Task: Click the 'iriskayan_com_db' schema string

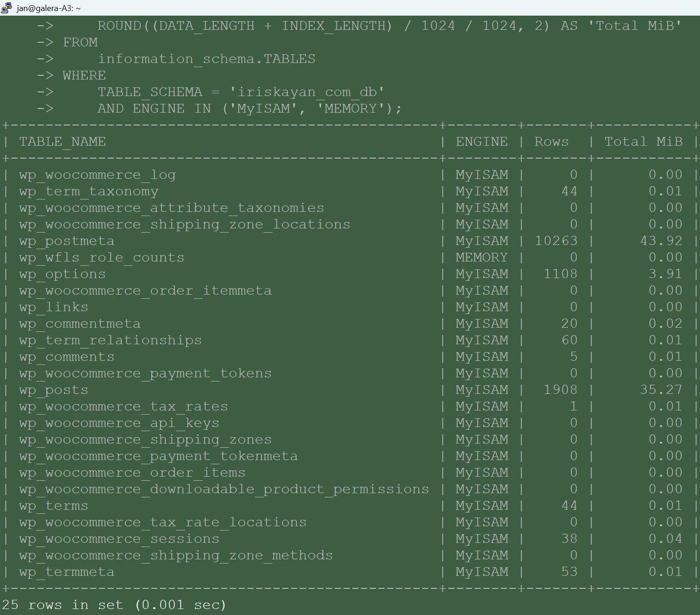Action: point(307,92)
